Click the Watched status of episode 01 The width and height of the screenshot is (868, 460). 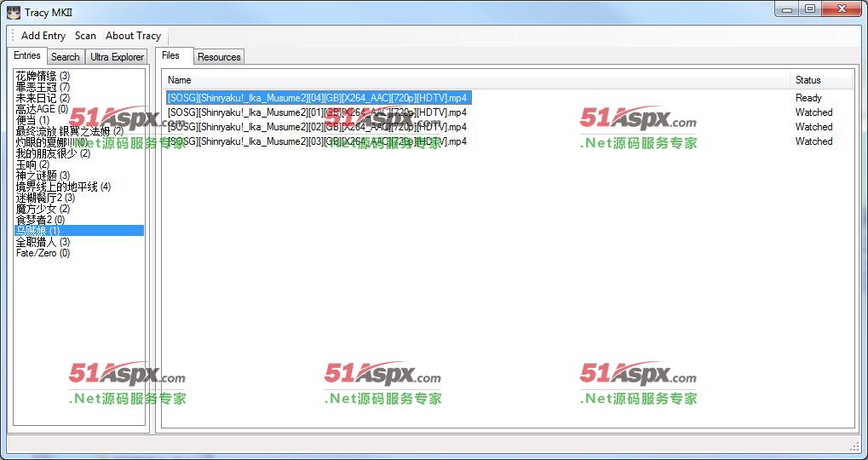813,112
